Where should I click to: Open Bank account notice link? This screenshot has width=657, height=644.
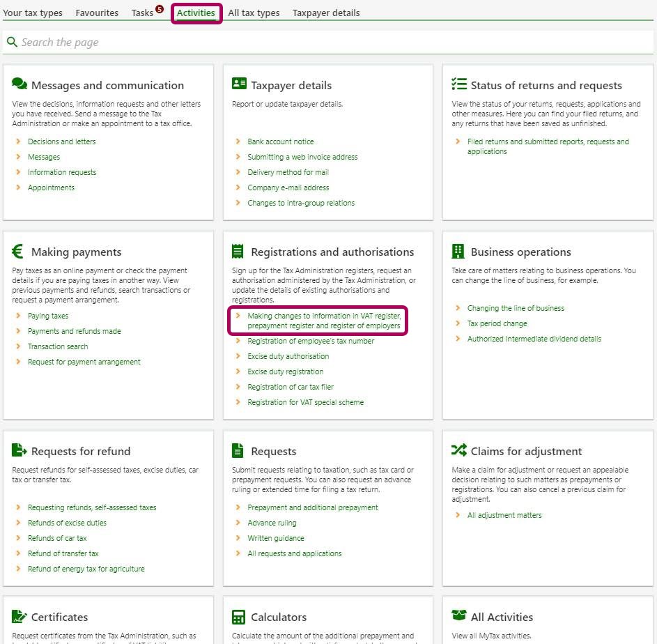(280, 141)
